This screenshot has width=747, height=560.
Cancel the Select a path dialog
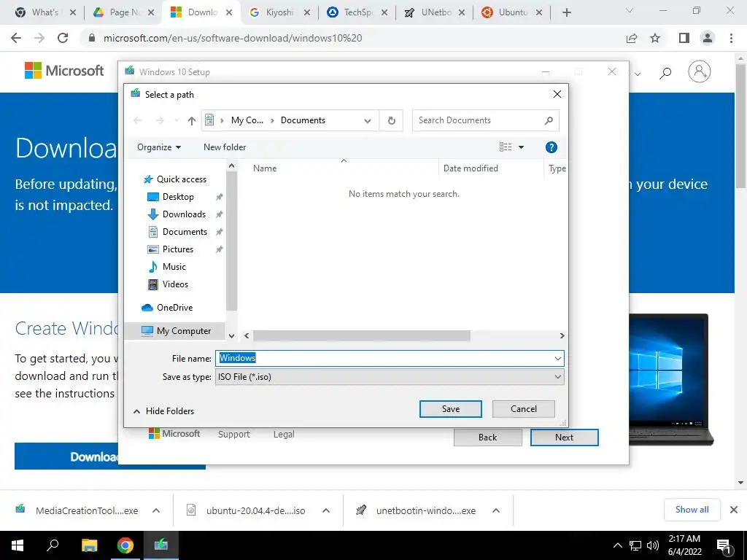tap(523, 408)
